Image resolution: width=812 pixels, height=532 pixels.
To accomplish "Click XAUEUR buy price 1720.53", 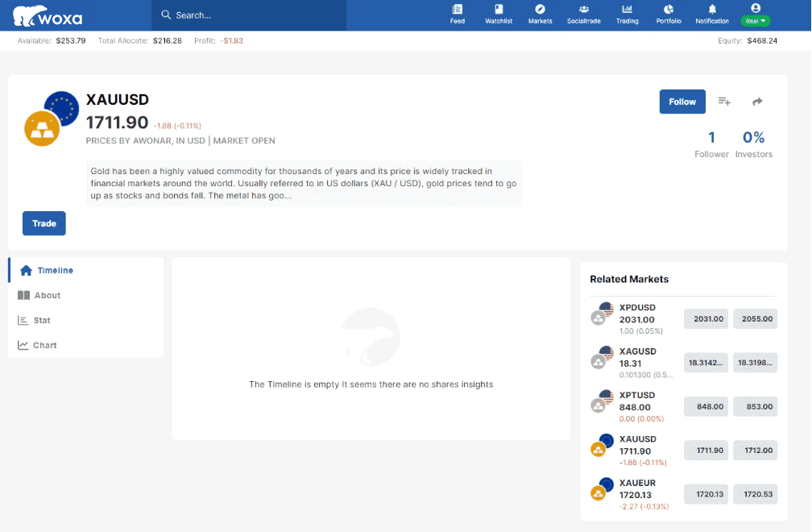I will click(x=757, y=494).
